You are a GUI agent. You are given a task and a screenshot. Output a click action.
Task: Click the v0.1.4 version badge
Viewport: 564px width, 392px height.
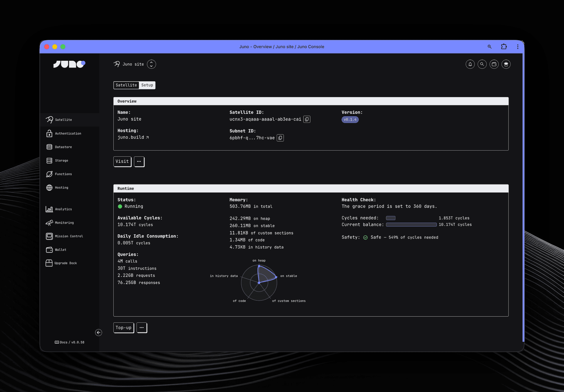coord(350,119)
